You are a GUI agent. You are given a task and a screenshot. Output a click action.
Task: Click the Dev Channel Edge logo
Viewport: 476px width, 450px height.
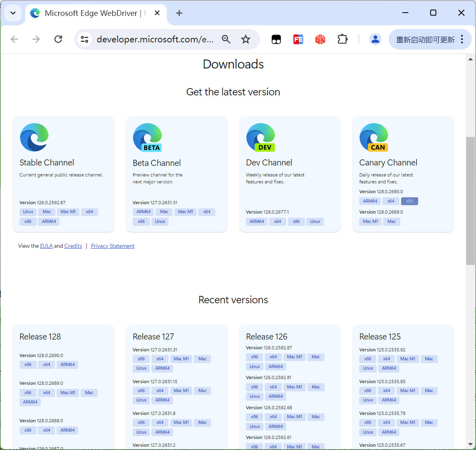[261, 137]
